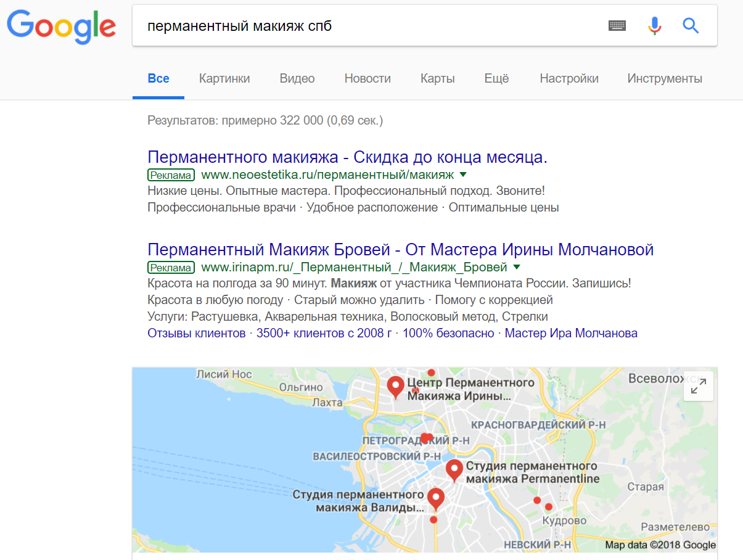Open the 100% безопасно sitelink

click(448, 334)
